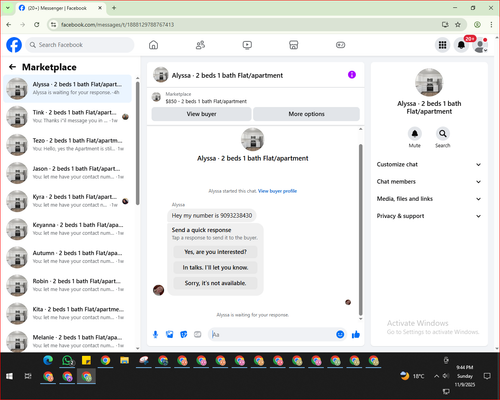
Task: Select the Messenger | Facebook browser tab
Action: click(x=61, y=8)
